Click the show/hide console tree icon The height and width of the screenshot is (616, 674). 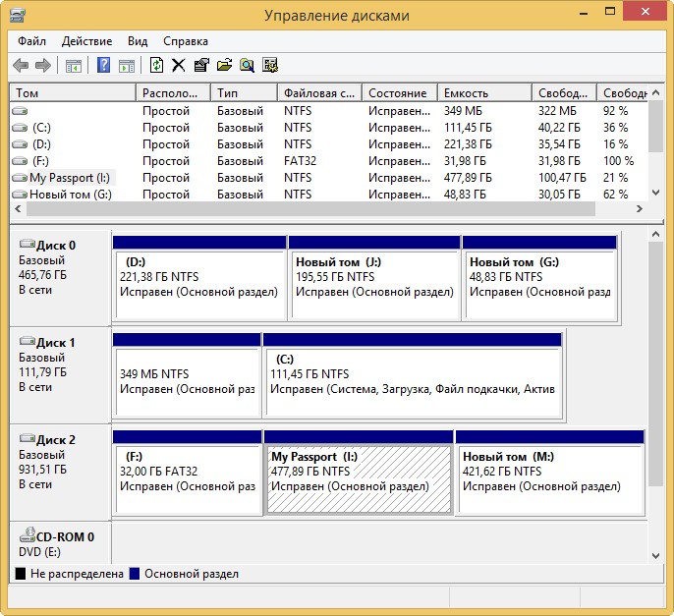[x=73, y=66]
